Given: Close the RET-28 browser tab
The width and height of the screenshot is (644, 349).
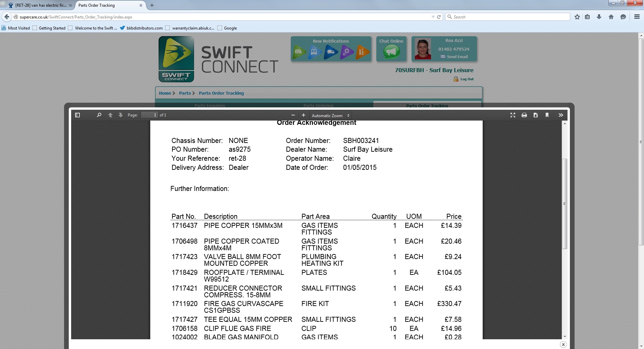Looking at the screenshot, I should coord(70,5).
